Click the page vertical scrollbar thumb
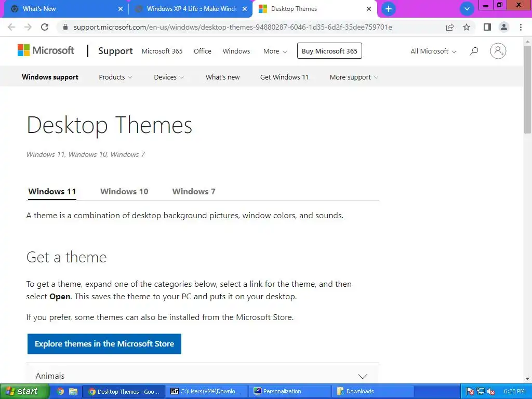This screenshot has width=532, height=399. tap(527, 89)
